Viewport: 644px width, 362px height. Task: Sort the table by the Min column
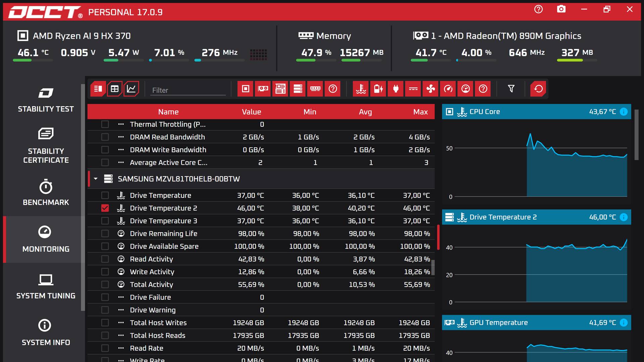pyautogui.click(x=310, y=112)
